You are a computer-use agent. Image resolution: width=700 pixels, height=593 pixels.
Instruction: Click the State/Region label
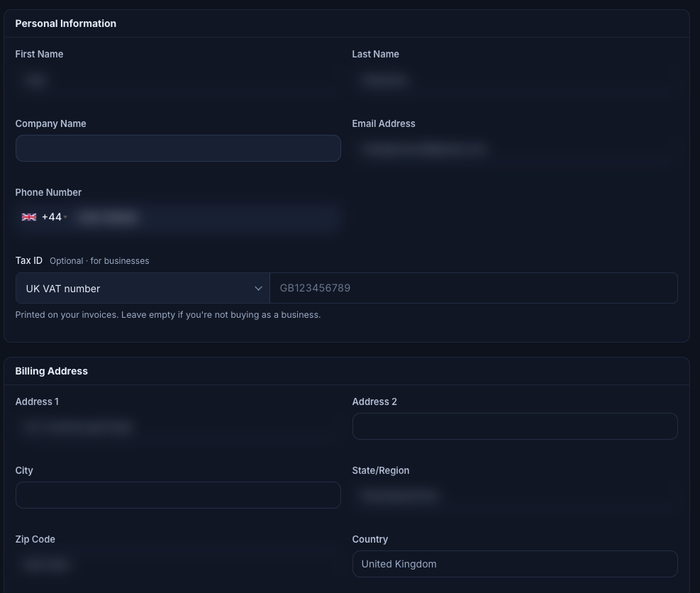tap(381, 471)
